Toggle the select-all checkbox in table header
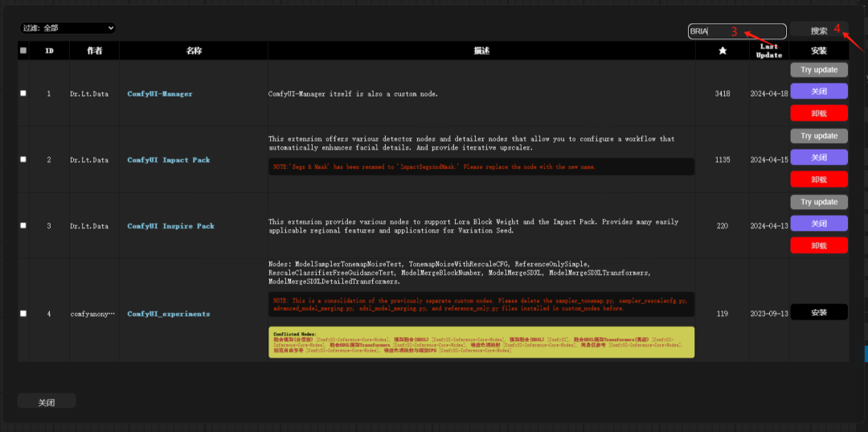Viewport: 868px width, 432px height. 23,51
